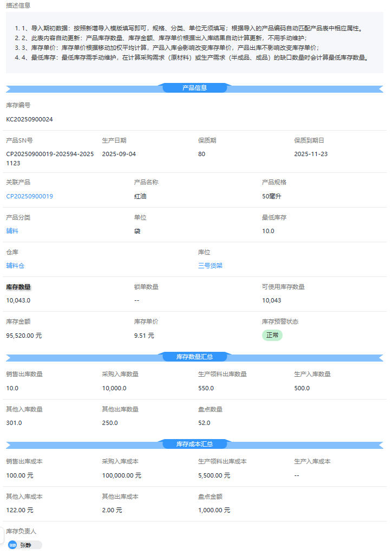Select the production picking cost 5,500.00 元

tap(214, 475)
